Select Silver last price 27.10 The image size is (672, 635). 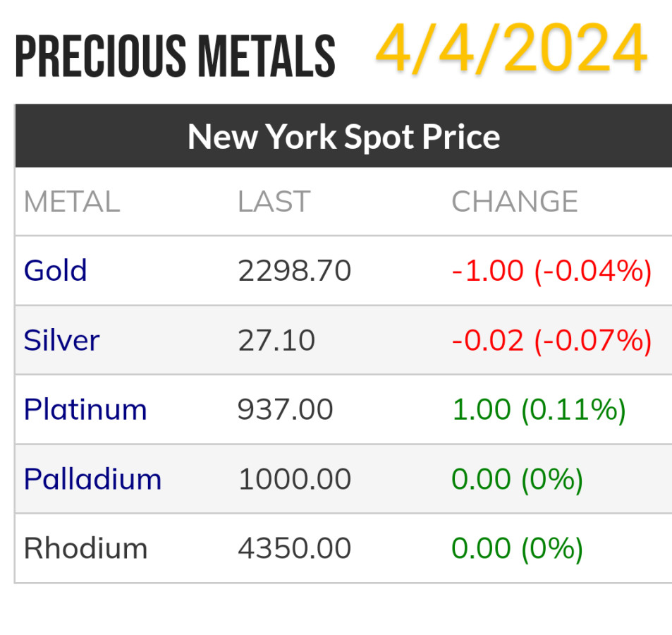[x=276, y=340]
